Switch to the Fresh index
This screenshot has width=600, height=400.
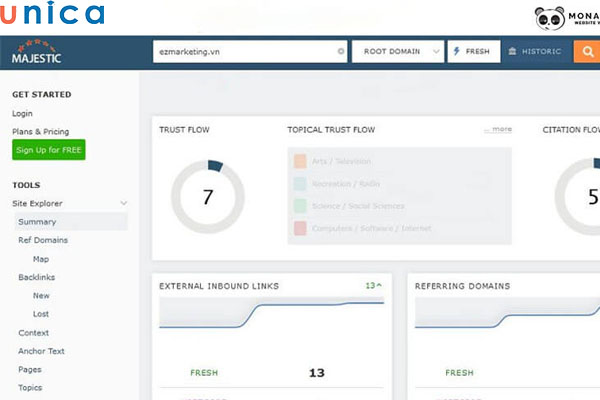472,51
